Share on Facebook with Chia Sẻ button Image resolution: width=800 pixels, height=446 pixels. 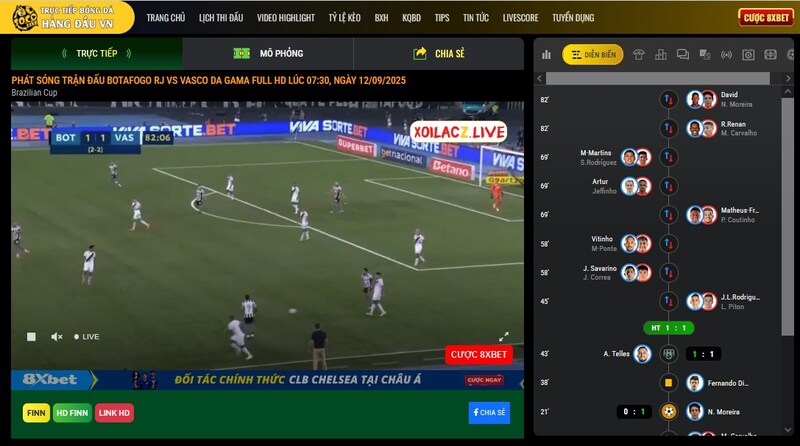pyautogui.click(x=489, y=412)
